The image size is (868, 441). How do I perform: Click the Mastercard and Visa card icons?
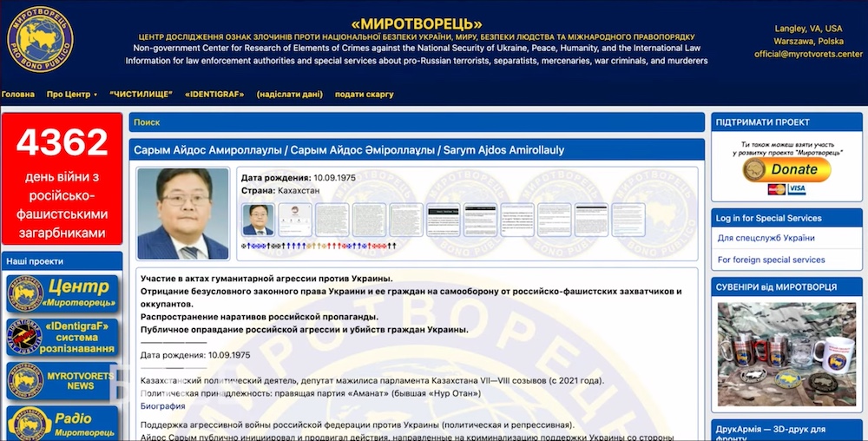[x=786, y=189]
